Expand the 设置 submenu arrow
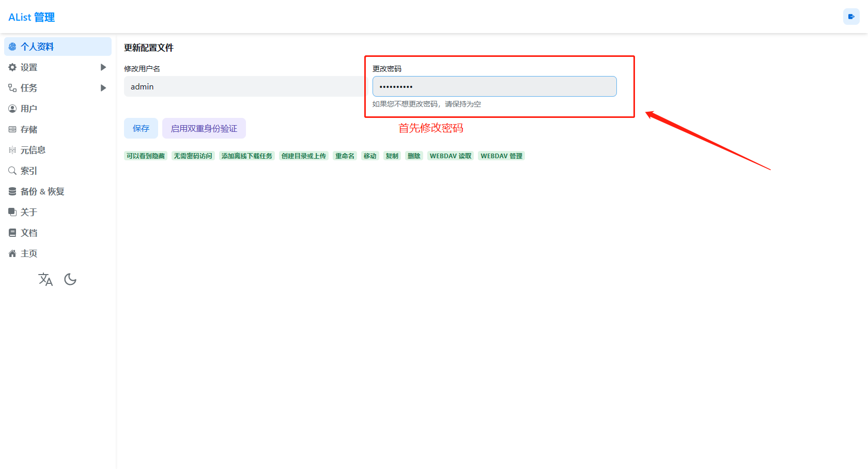This screenshot has height=469, width=868. [x=103, y=67]
